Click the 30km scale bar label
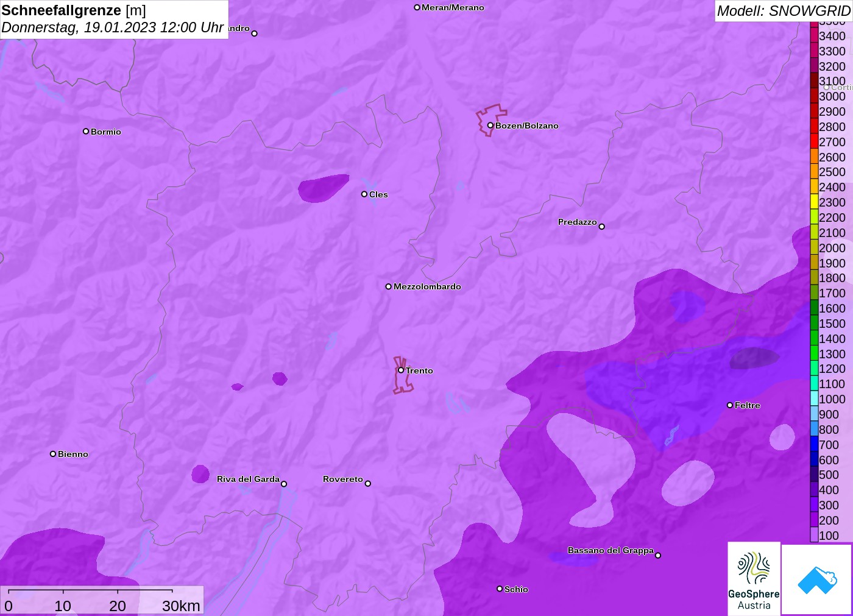The width and height of the screenshot is (853, 616). [182, 606]
